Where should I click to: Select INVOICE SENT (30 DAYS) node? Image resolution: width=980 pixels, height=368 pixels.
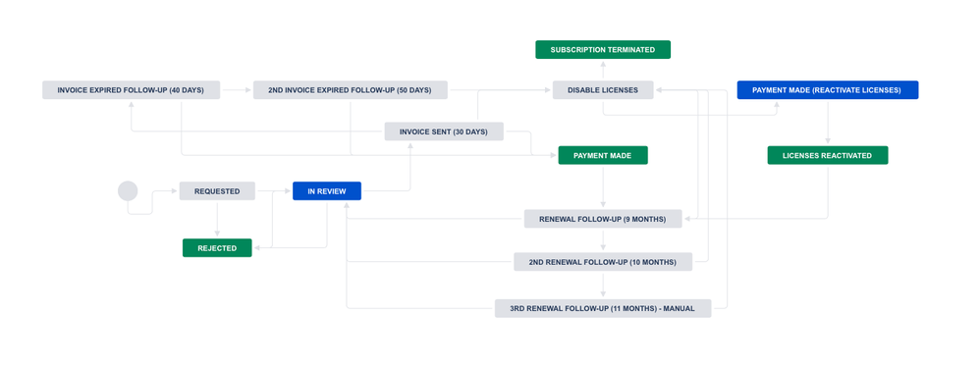coord(444,131)
